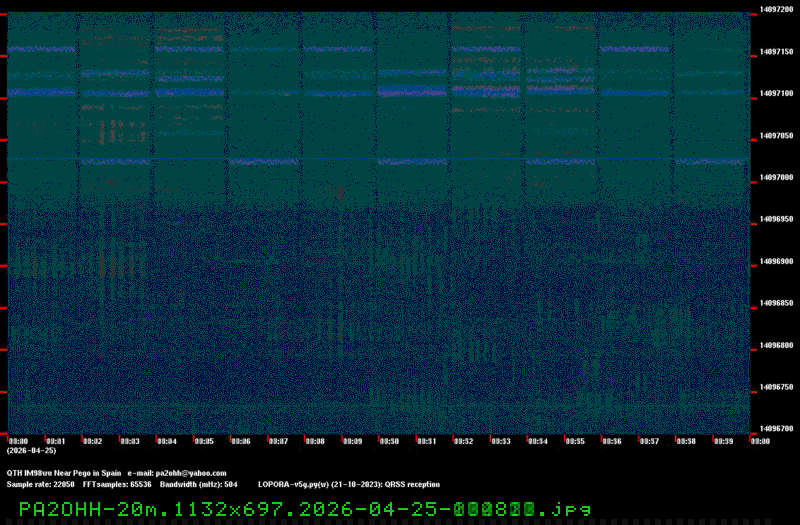Click the 14096800 frequency label
Viewport: 800px width, 525px height.
point(777,345)
